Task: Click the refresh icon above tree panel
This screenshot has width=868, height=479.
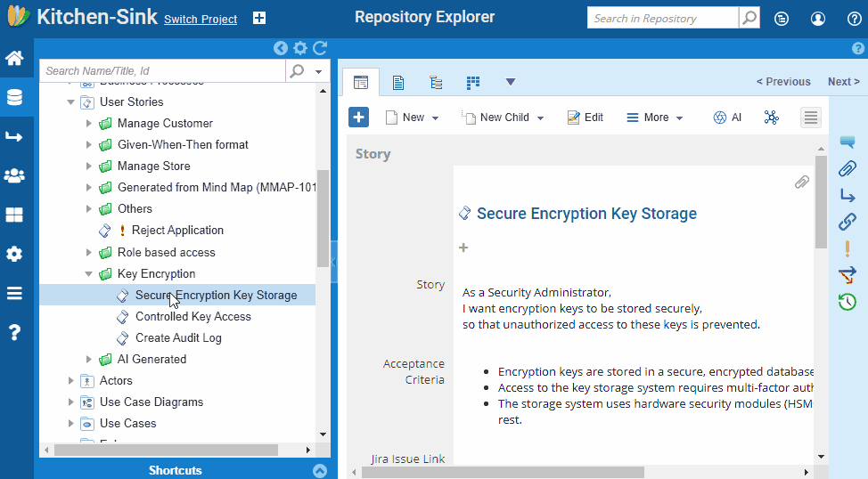Action: [x=320, y=48]
